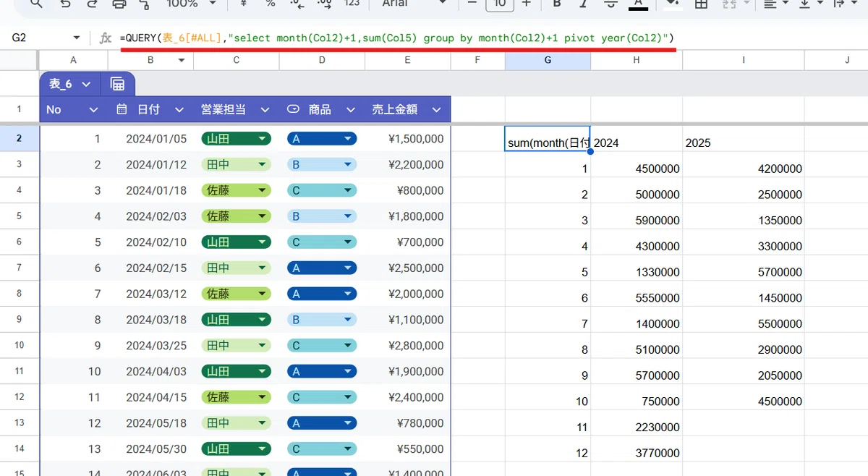This screenshot has height=476, width=868.
Task: Click the search menus magnifier icon
Action: point(35,4)
